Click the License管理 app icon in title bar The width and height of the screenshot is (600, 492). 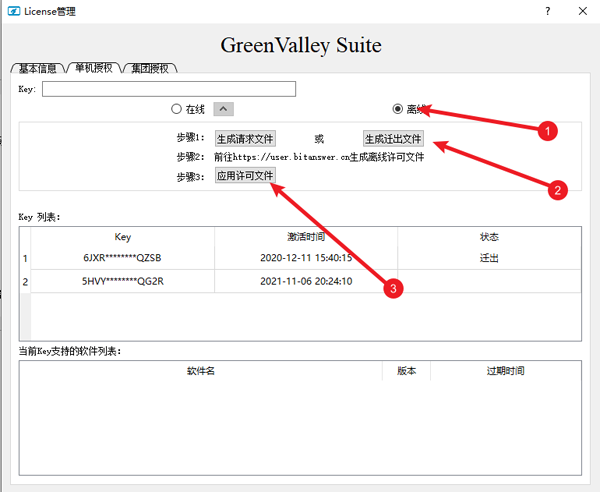[14, 11]
